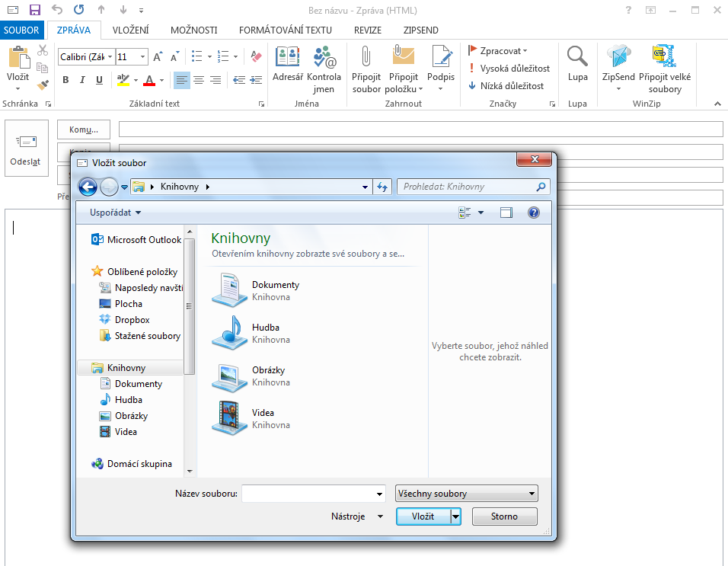Click the Komu... recipients button
This screenshot has height=566, width=728.
pos(84,130)
